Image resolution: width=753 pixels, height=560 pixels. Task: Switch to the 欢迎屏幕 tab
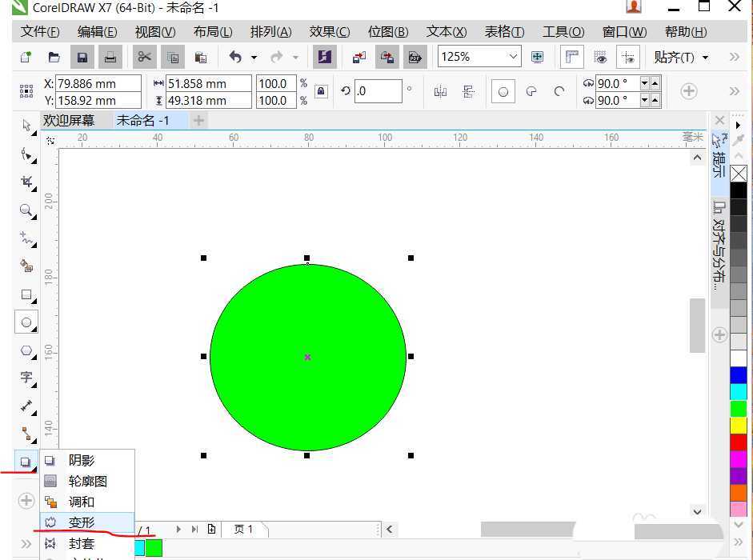[x=69, y=120]
